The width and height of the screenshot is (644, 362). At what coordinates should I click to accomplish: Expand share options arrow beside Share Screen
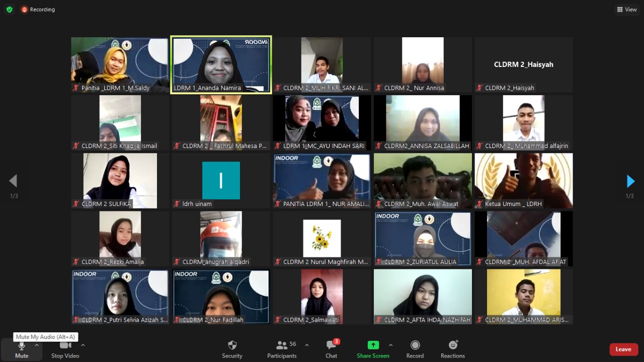click(390, 345)
